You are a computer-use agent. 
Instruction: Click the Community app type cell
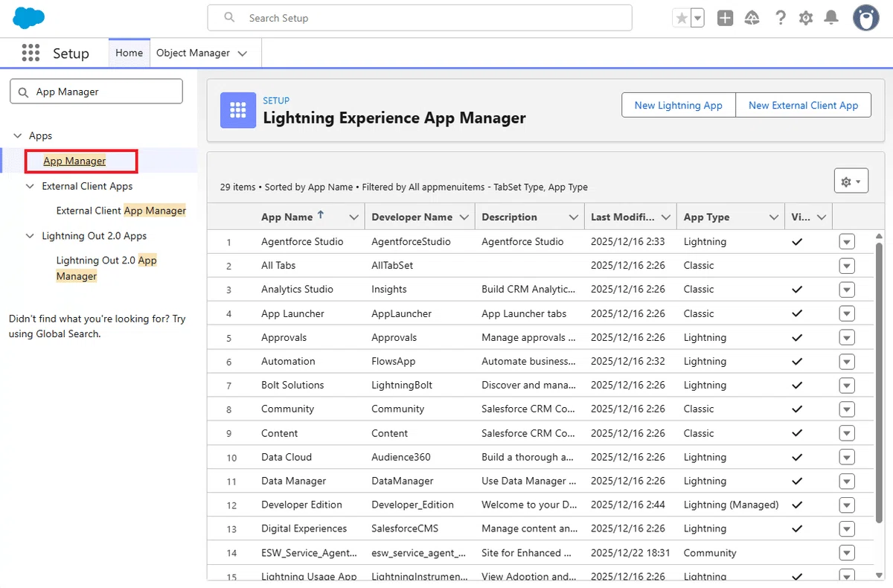710,552
